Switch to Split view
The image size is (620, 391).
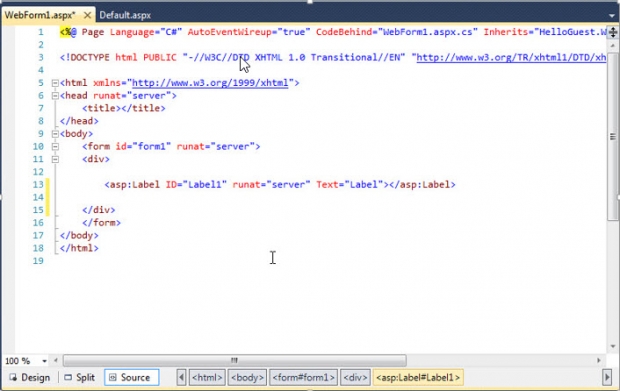(79, 378)
